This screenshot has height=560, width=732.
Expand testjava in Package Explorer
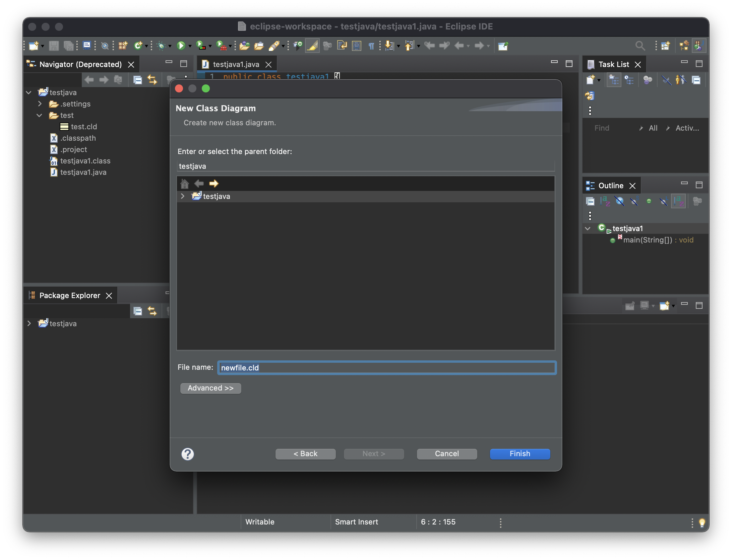tap(29, 324)
